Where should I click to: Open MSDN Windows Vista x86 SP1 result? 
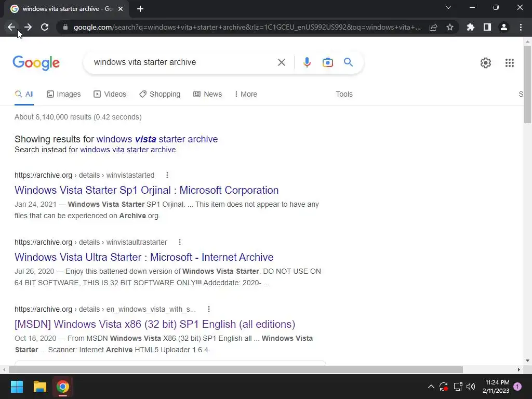pyautogui.click(x=155, y=324)
